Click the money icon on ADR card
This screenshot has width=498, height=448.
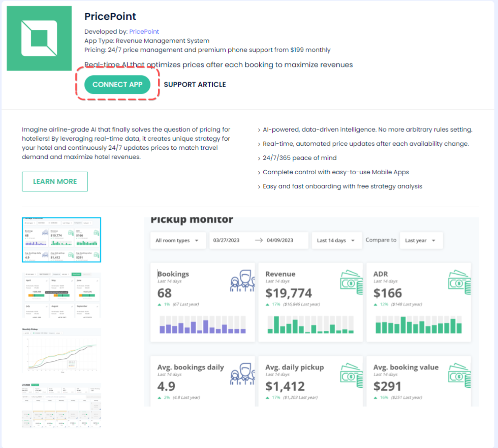[459, 282]
